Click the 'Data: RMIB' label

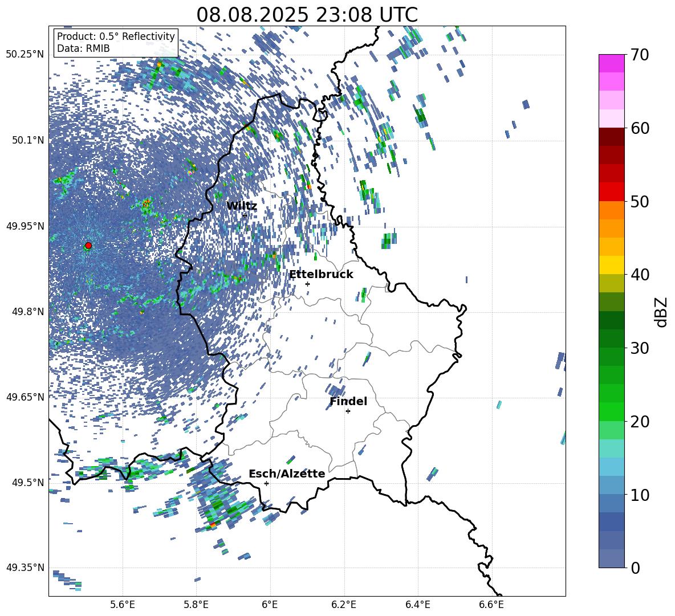(83, 48)
